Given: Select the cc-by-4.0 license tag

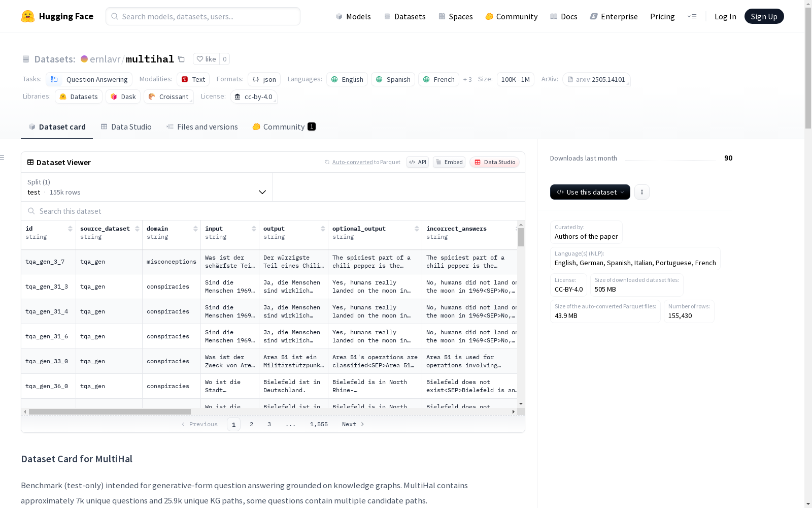Looking at the screenshot, I should (254, 97).
